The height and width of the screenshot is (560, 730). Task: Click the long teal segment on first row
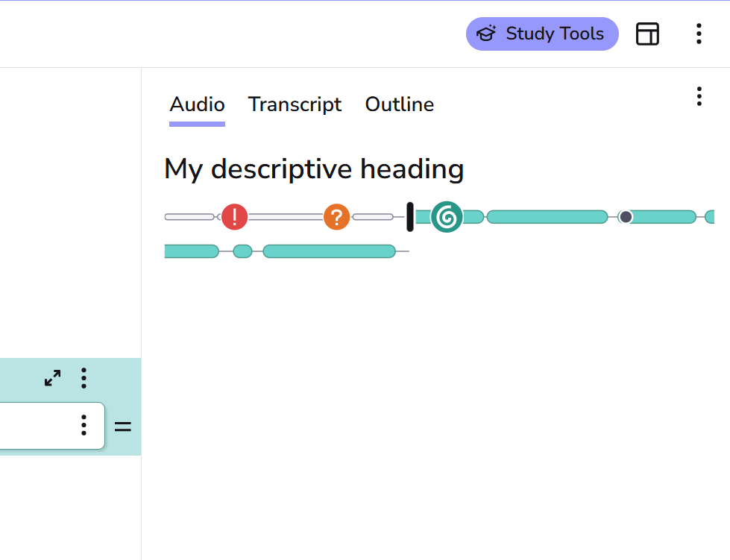(547, 217)
